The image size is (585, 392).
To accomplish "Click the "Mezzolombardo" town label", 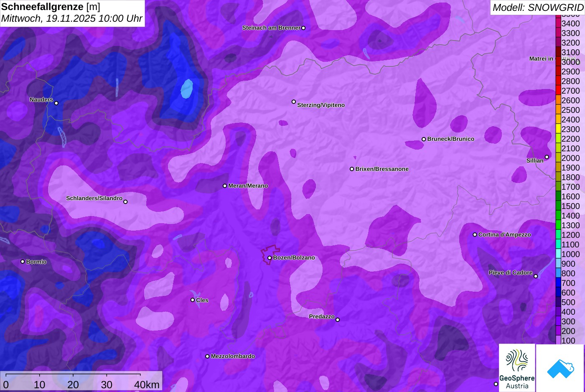I will (233, 356).
